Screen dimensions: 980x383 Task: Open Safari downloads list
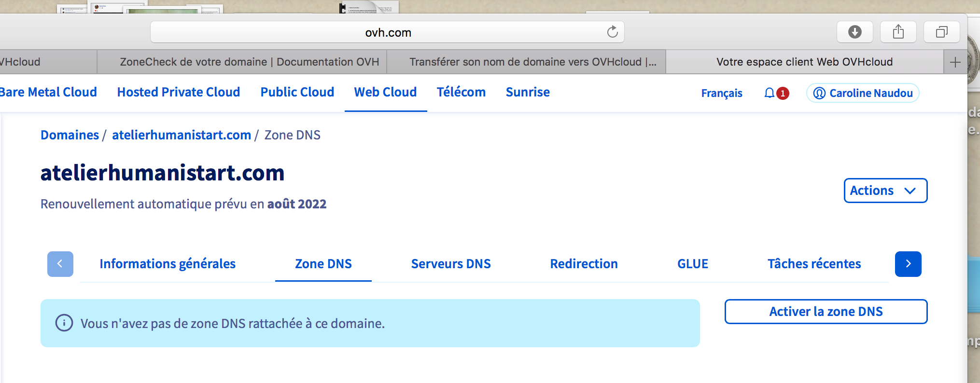point(854,32)
